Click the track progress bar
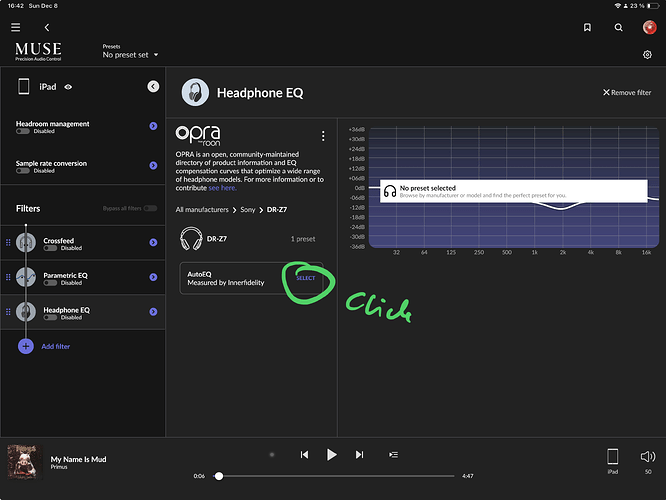Viewport: 666px width, 500px height. pos(333,476)
